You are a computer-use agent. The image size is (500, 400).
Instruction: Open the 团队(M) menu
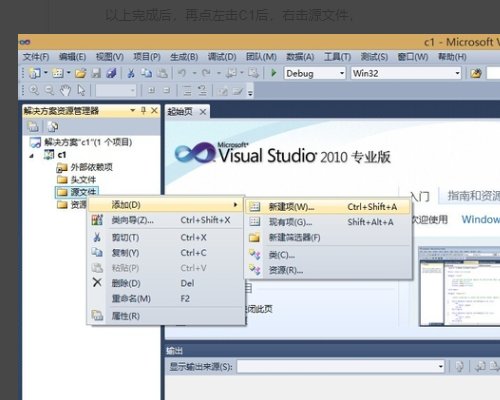tap(261, 57)
